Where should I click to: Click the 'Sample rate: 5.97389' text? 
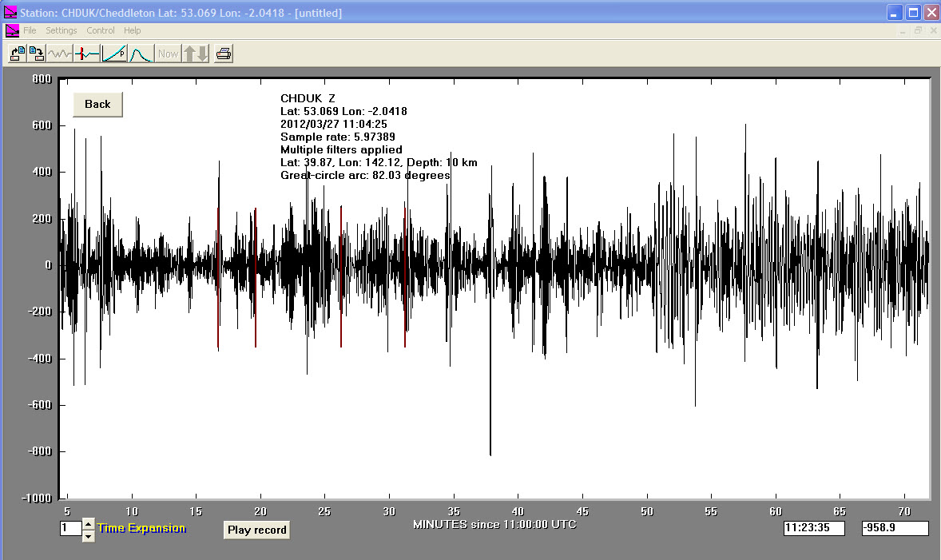click(338, 137)
